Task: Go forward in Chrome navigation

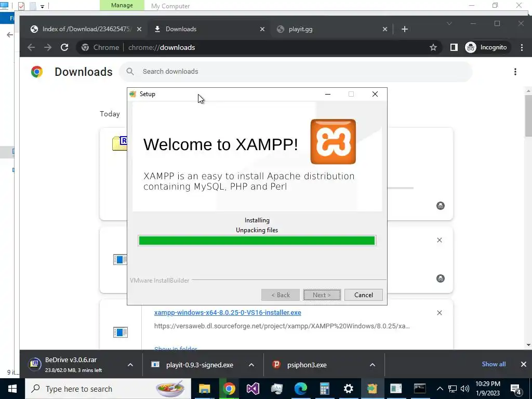Action: tap(48, 47)
